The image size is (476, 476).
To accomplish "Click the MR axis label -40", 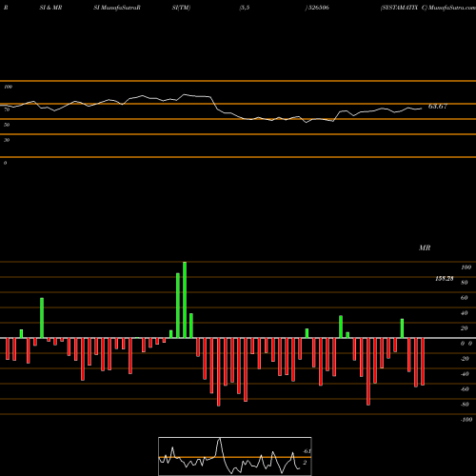I will pyautogui.click(x=465, y=374).
